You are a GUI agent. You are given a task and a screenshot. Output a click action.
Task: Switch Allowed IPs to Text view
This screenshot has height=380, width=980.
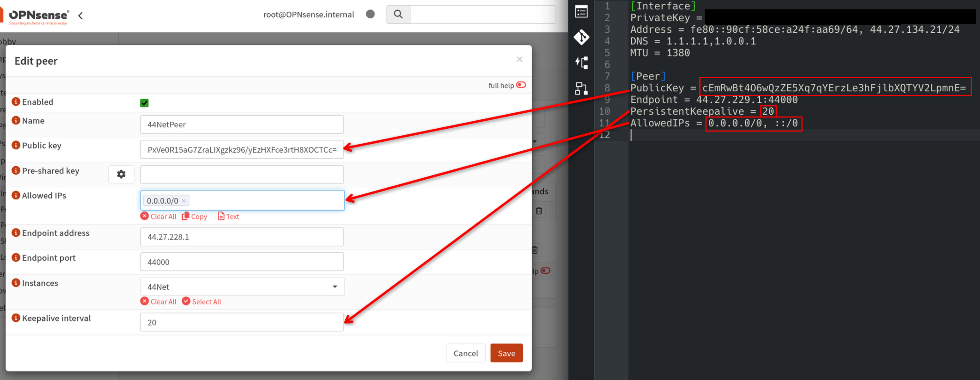click(x=228, y=216)
